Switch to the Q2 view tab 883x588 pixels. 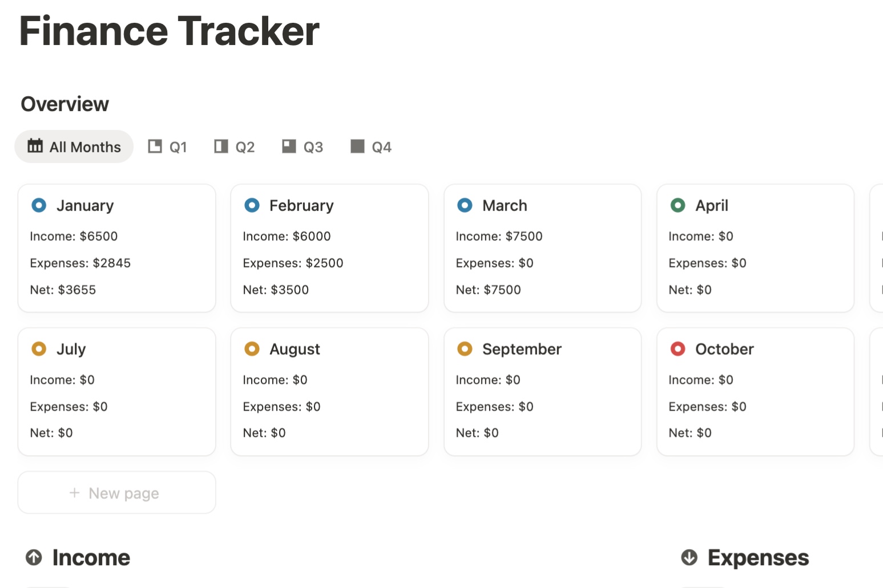pyautogui.click(x=235, y=147)
